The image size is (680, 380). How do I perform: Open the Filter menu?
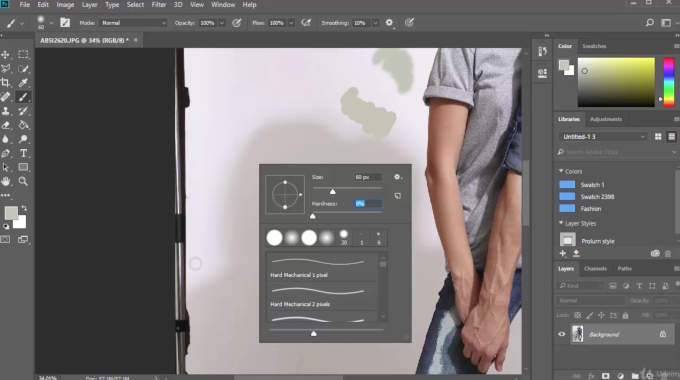pos(159,5)
